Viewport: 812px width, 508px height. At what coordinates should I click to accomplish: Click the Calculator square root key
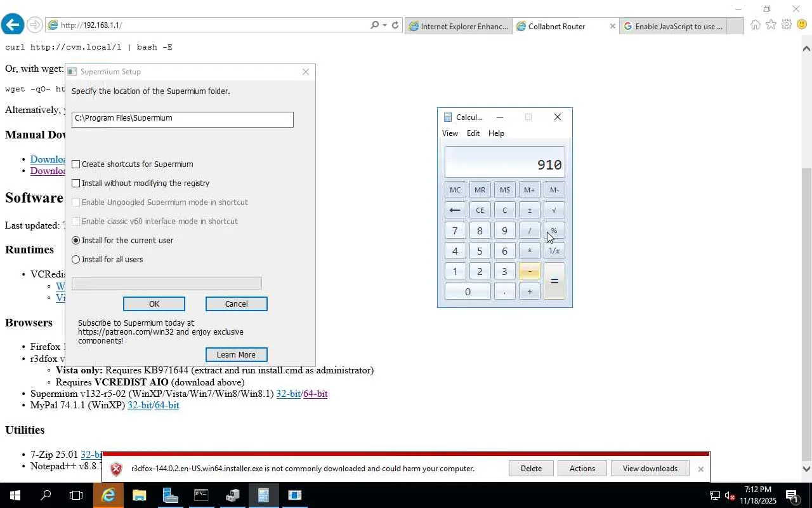[554, 210]
